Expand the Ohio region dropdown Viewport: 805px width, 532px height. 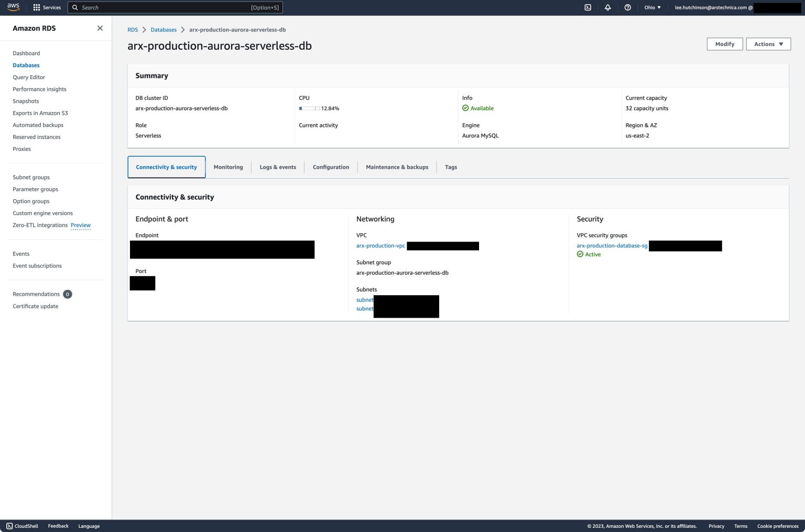coord(652,7)
